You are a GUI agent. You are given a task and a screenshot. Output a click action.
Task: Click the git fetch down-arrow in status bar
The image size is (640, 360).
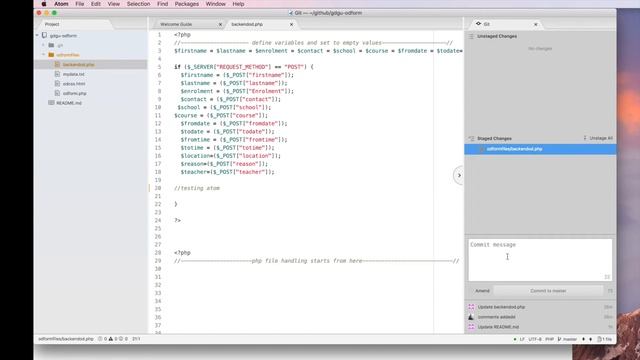583,339
